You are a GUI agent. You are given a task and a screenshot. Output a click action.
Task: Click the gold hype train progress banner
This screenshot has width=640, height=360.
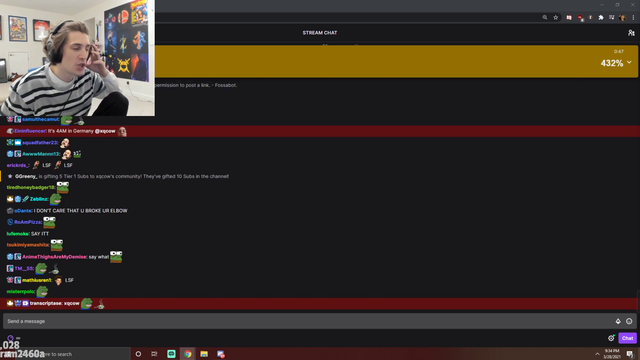point(396,62)
